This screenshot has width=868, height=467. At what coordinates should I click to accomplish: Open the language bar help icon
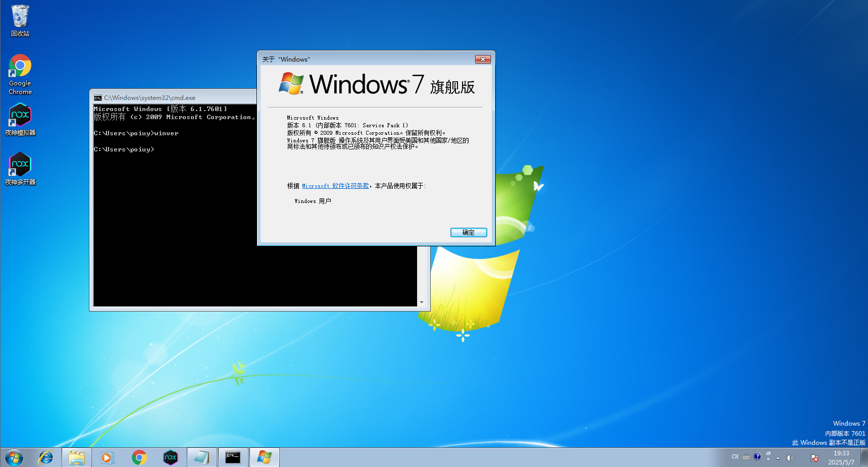[x=757, y=457]
